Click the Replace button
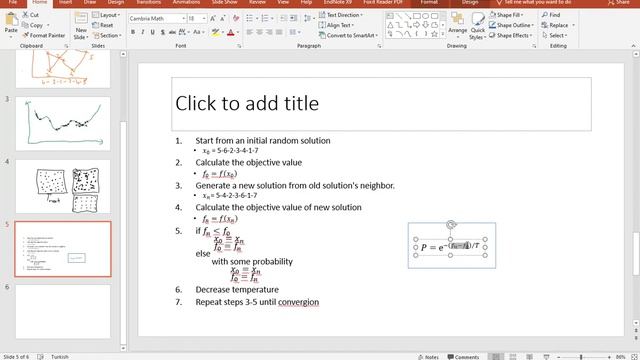This screenshot has height=360, width=640. point(558,25)
